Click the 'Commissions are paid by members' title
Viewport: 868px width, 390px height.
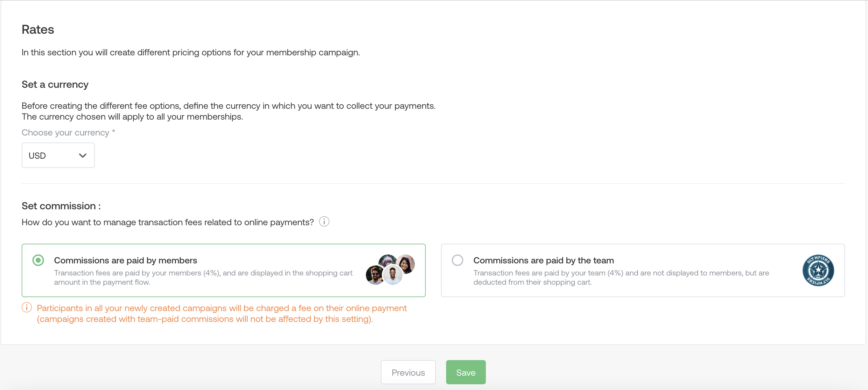(x=125, y=260)
